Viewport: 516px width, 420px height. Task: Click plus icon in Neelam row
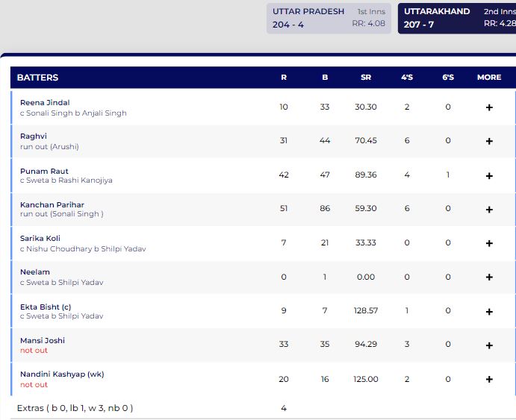(x=489, y=277)
